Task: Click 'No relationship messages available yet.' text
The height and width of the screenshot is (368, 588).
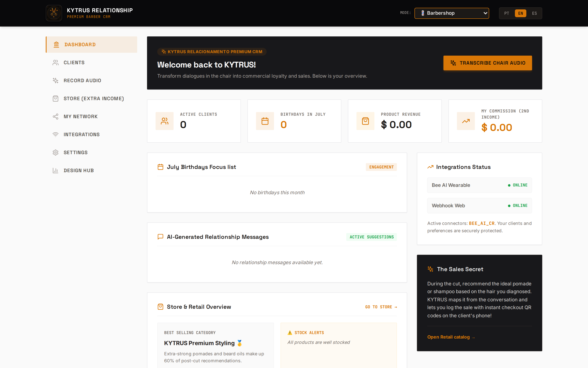Action: tap(277, 262)
